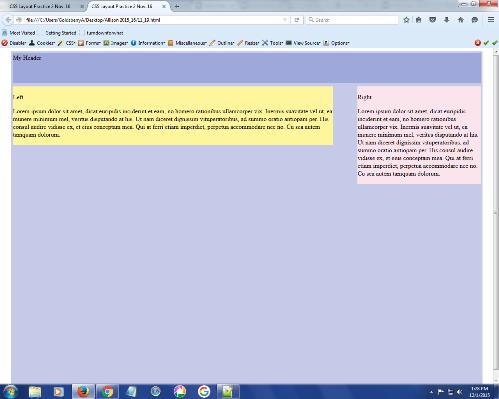Screen dimensions: 499x399
Task: Expand the Tools dropdown in Web Developer toolbar
Action: [272, 43]
